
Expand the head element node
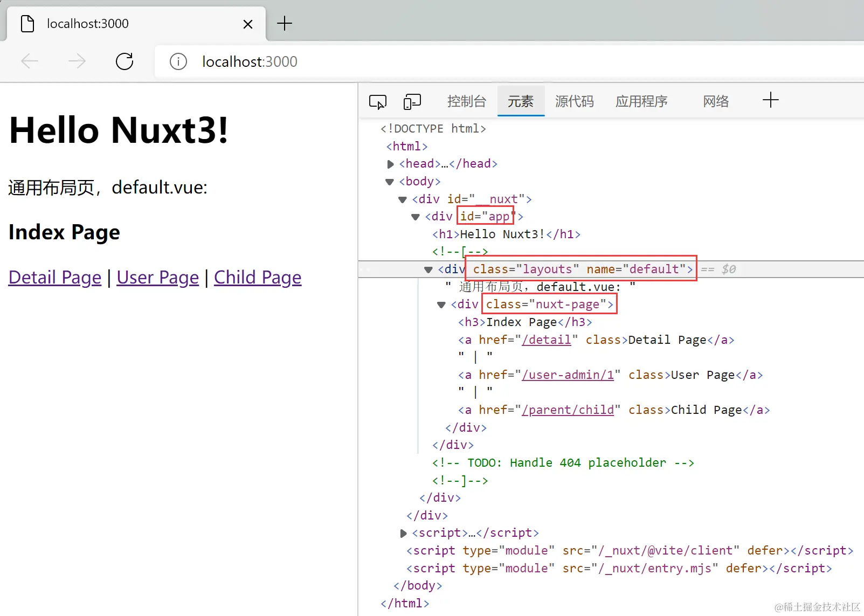pyautogui.click(x=390, y=164)
